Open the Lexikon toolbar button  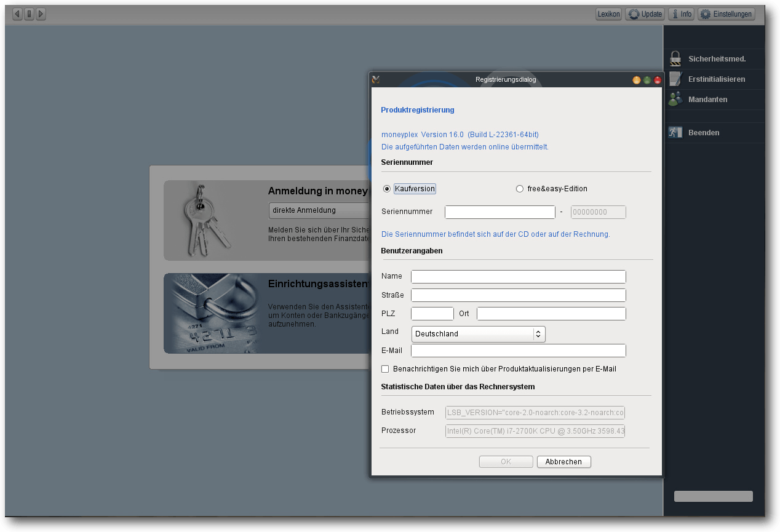(x=608, y=14)
